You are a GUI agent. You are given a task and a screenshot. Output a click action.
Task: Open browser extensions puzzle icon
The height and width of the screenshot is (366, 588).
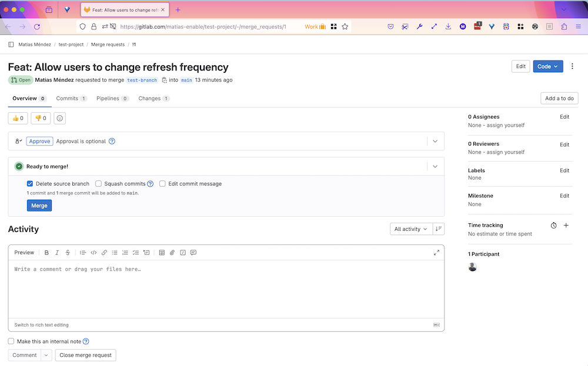564,26
